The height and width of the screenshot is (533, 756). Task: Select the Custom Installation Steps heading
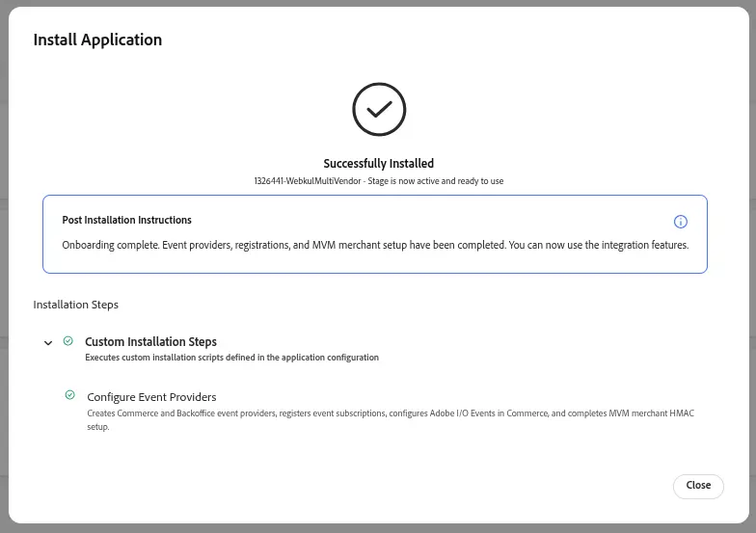click(150, 341)
